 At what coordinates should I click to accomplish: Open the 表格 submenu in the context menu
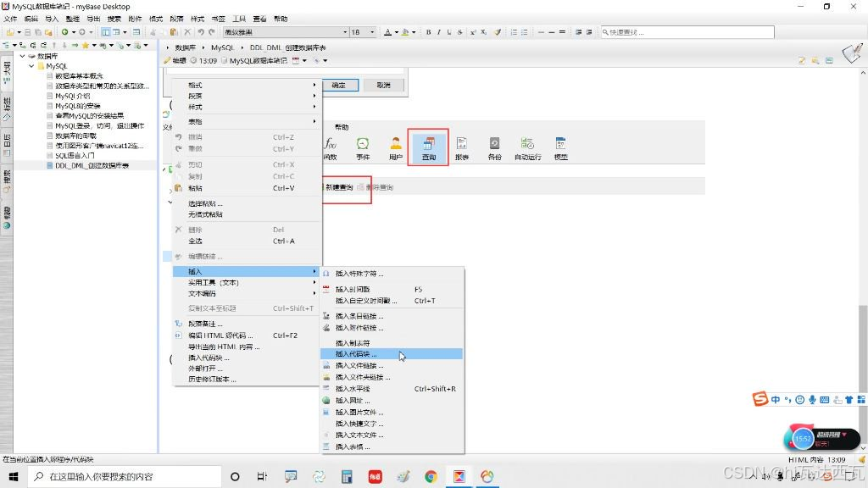pos(248,121)
